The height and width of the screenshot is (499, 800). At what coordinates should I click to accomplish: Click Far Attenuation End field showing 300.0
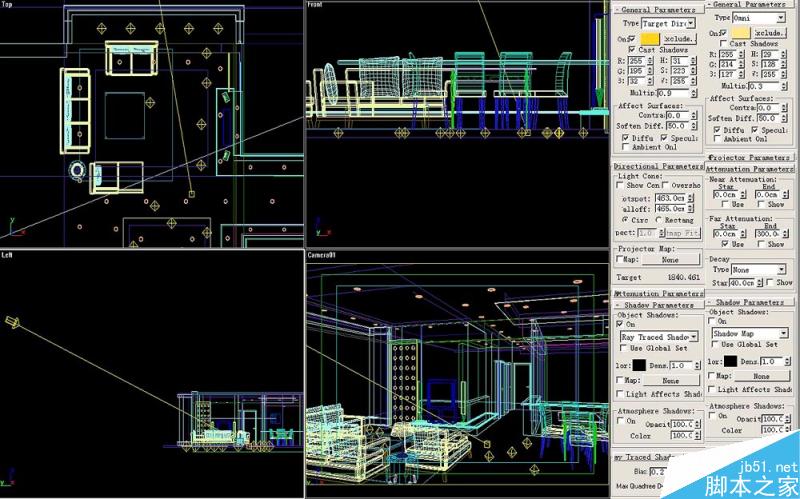[767, 234]
